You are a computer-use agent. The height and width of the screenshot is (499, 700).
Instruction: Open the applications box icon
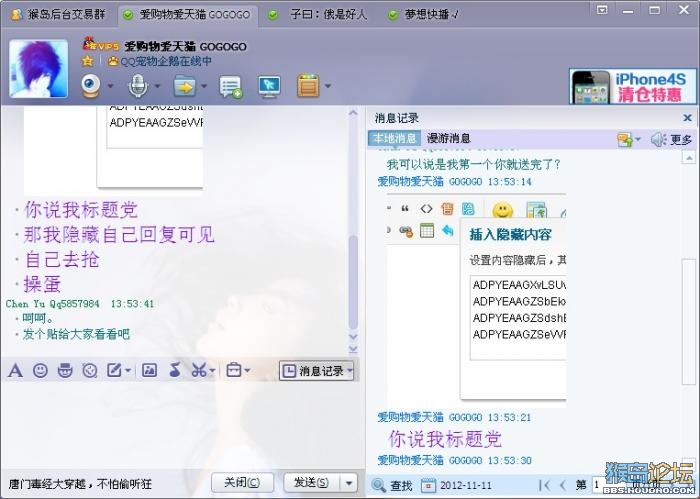(x=308, y=86)
